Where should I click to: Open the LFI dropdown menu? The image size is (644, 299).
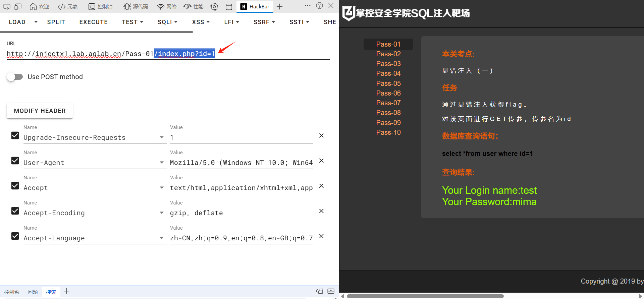pos(231,22)
